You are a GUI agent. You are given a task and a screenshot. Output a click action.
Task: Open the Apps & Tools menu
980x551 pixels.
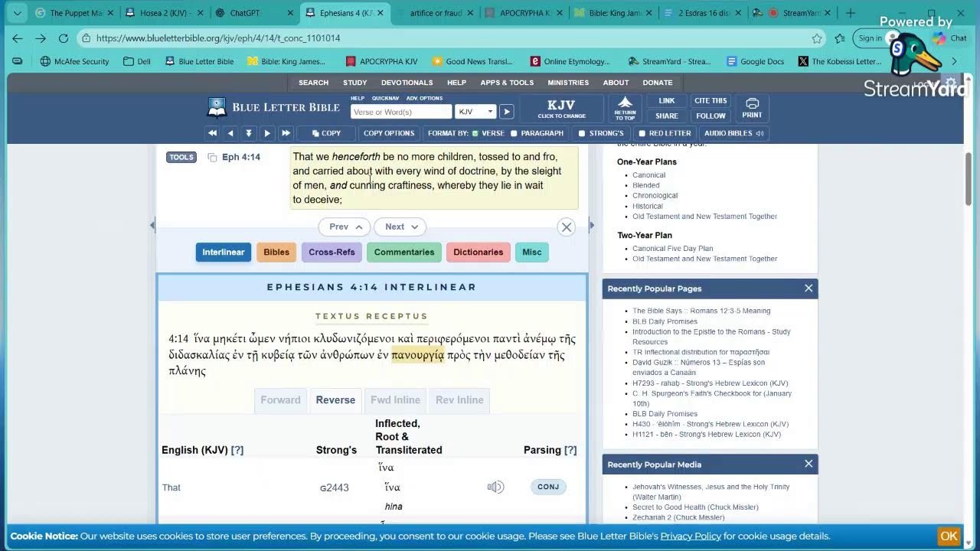[507, 83]
